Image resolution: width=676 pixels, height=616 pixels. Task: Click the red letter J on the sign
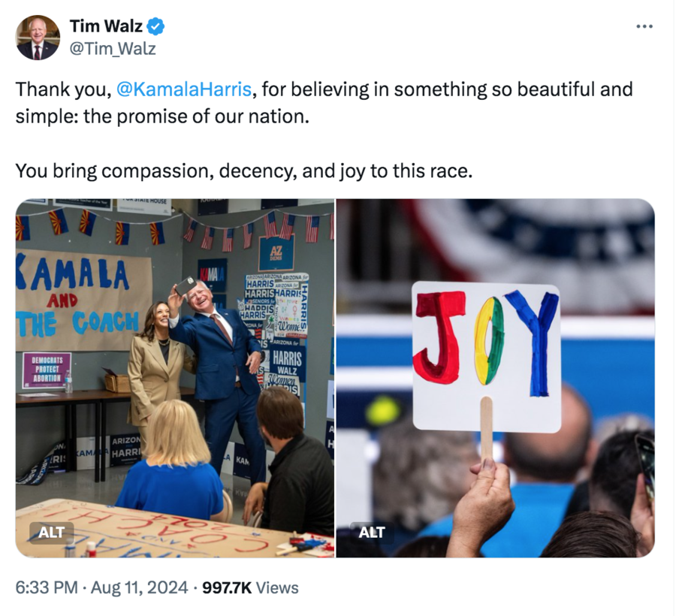439,337
